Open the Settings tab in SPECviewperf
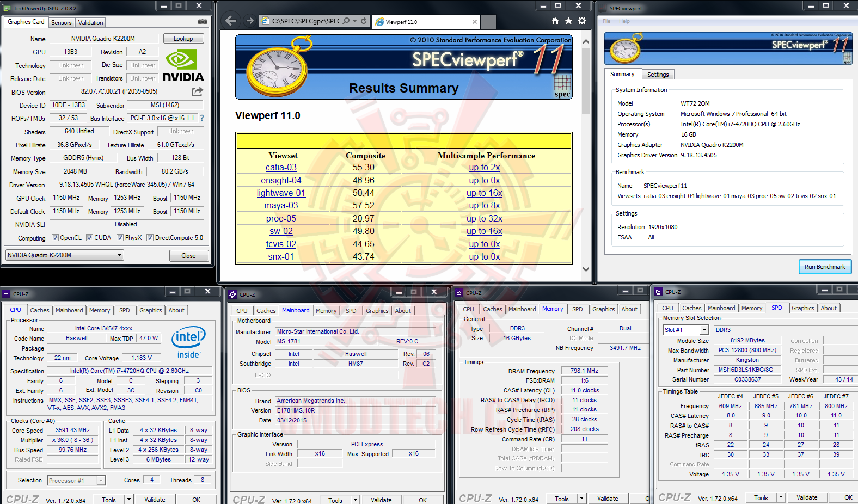 [x=658, y=75]
